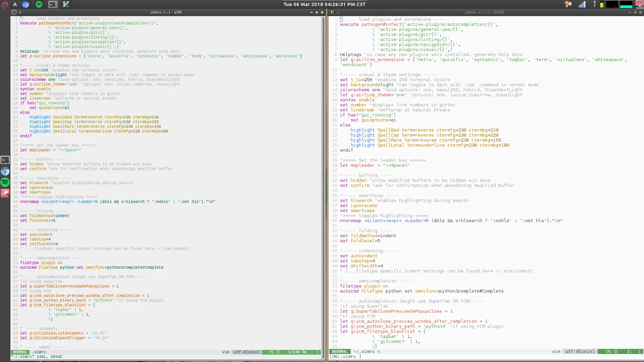Click the Spotify icon in left dock
Image resolution: width=644 pixels, height=362 pixels.
coord(5,182)
